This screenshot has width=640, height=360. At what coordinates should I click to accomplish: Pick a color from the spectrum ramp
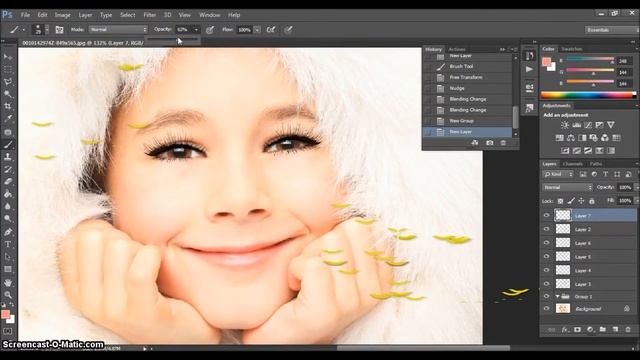pos(588,96)
